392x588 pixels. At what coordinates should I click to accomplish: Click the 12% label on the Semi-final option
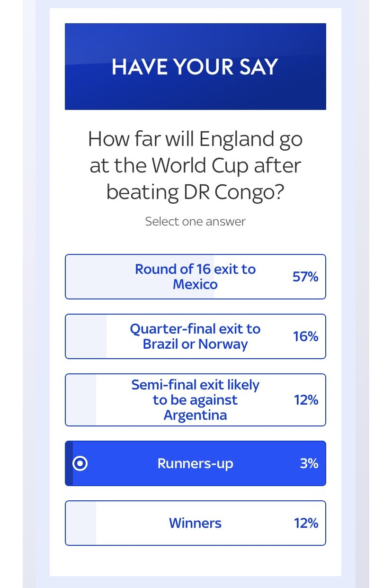point(306,400)
